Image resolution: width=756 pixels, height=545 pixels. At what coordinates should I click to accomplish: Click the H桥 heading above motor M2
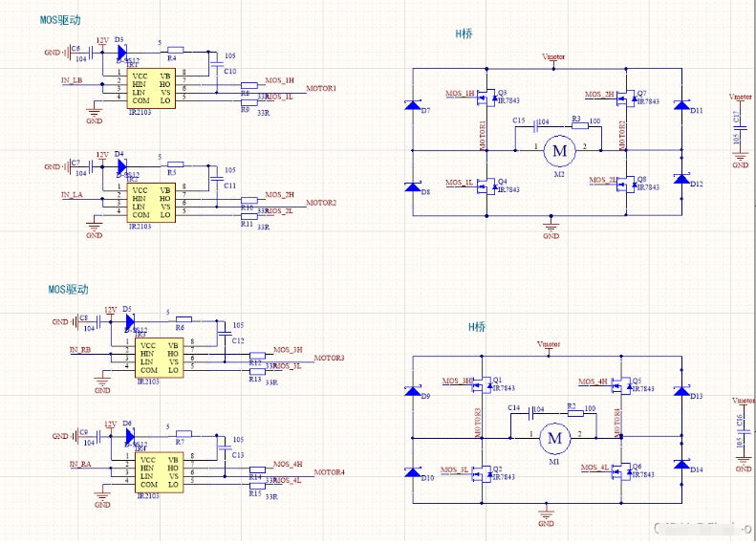[464, 33]
